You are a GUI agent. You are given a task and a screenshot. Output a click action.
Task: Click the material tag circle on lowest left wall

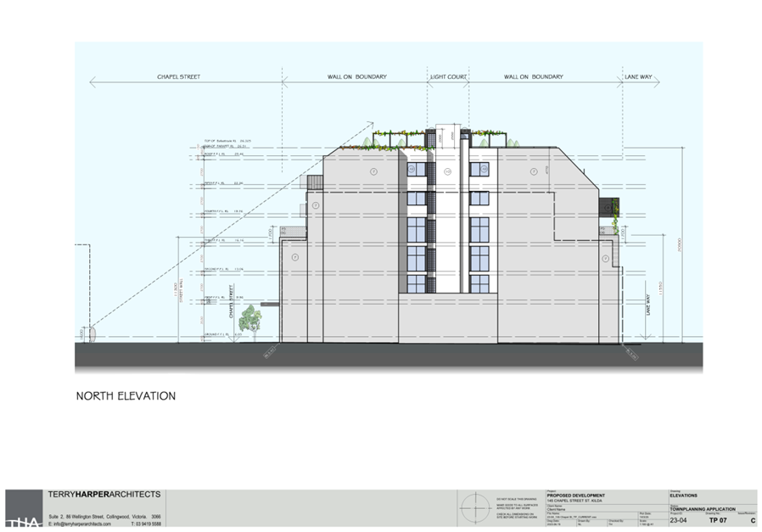coord(295,256)
